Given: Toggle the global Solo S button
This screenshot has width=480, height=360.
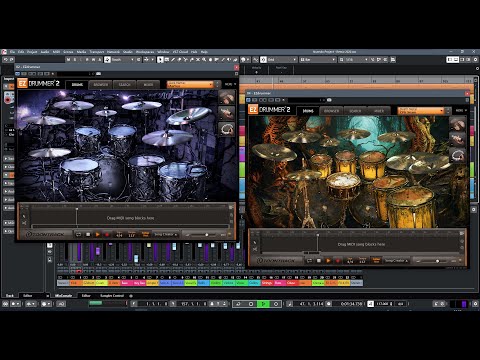Looking at the screenshot, I should [75, 60].
